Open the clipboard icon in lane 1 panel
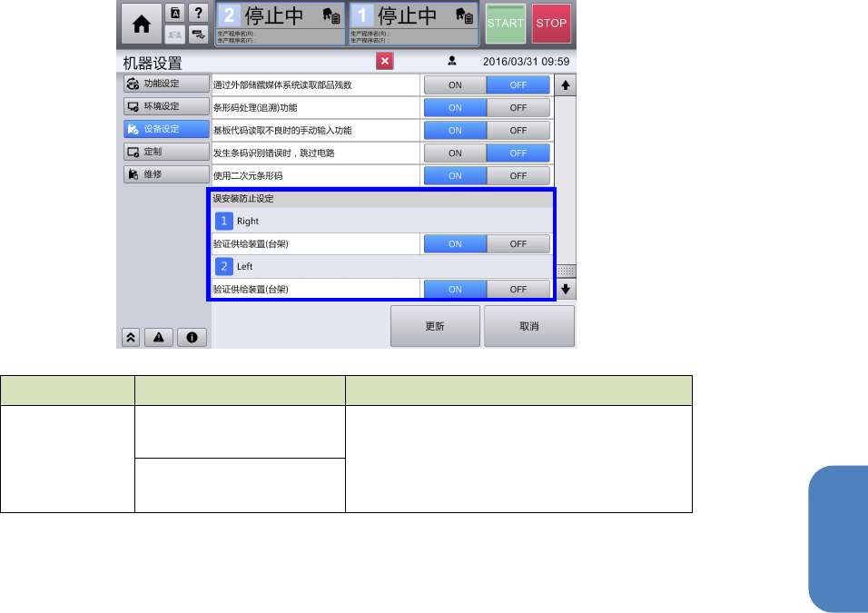The width and height of the screenshot is (868, 613). coord(465,16)
